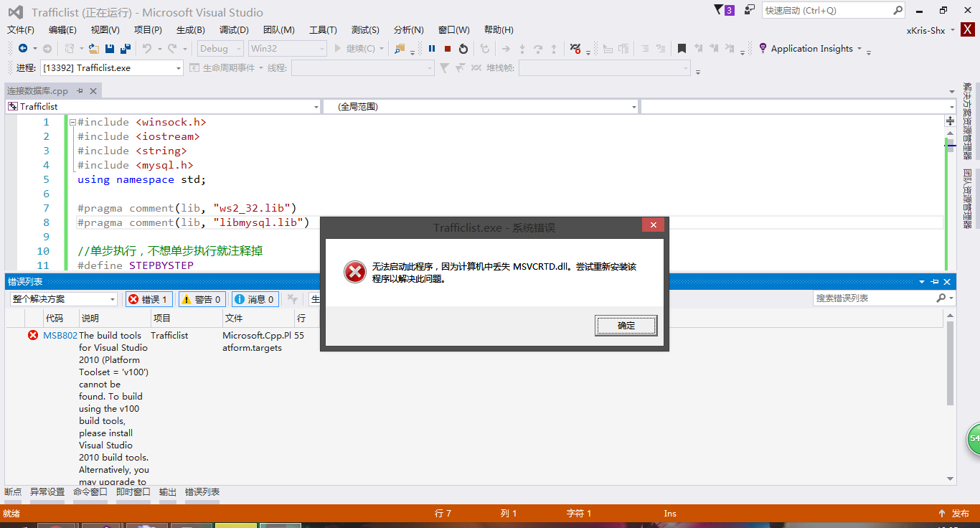Expand the Application Insights dropdown arrow
This screenshot has width=980, height=528.
[x=859, y=49]
